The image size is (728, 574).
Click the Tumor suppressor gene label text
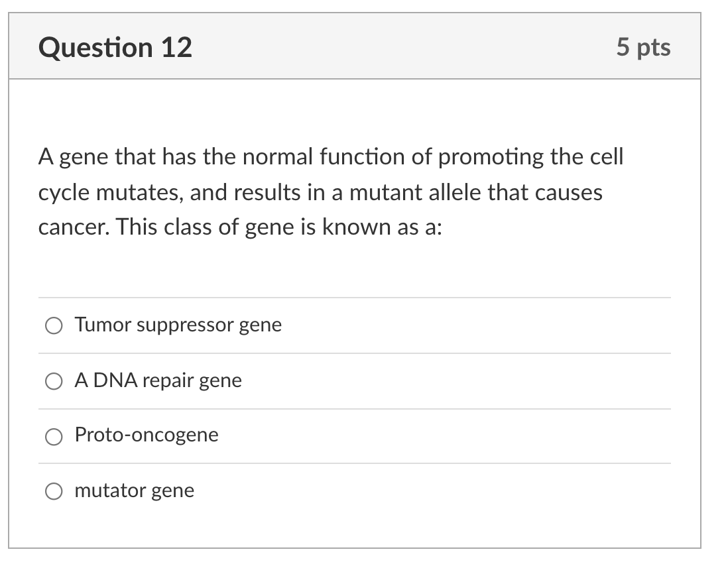pos(178,325)
